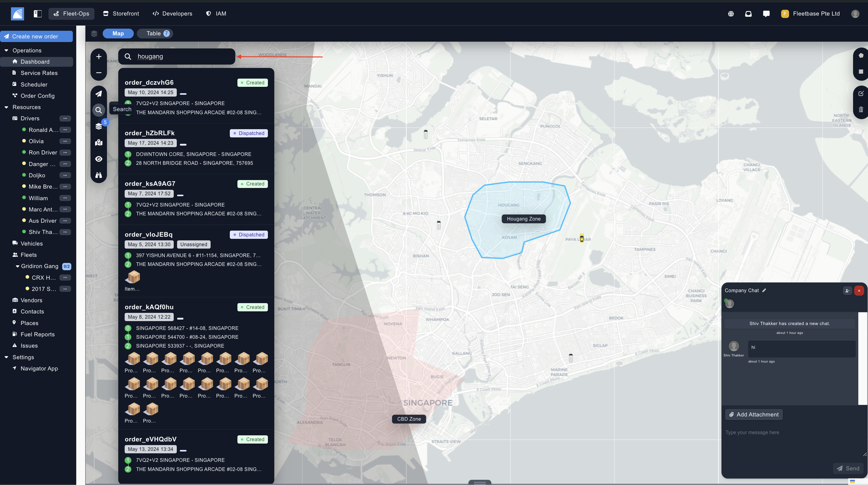Image resolution: width=868 pixels, height=485 pixels.
Task: Click the map marker places icon on toolbar
Action: click(x=99, y=143)
